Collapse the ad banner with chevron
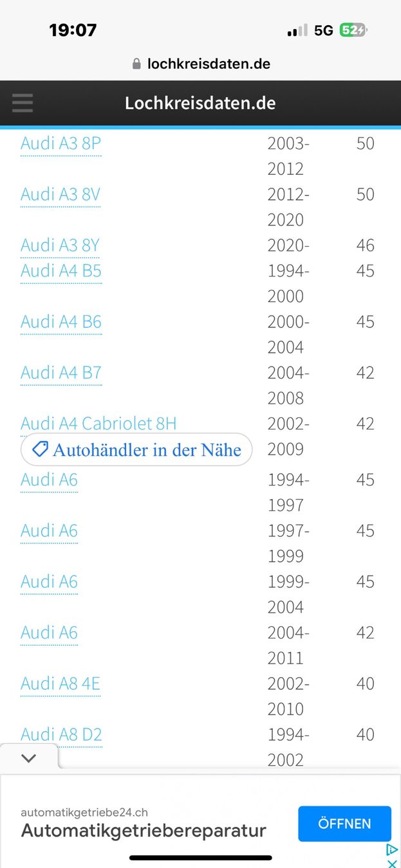 point(29,758)
